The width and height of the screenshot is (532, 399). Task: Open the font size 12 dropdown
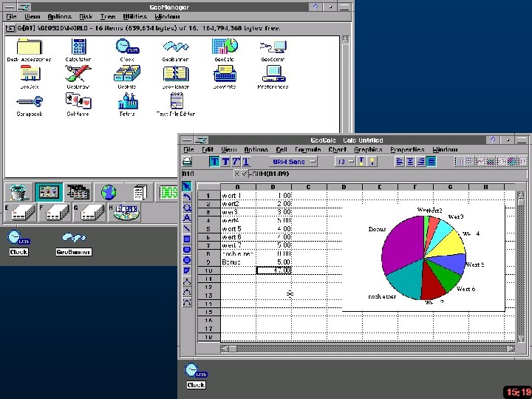345,162
